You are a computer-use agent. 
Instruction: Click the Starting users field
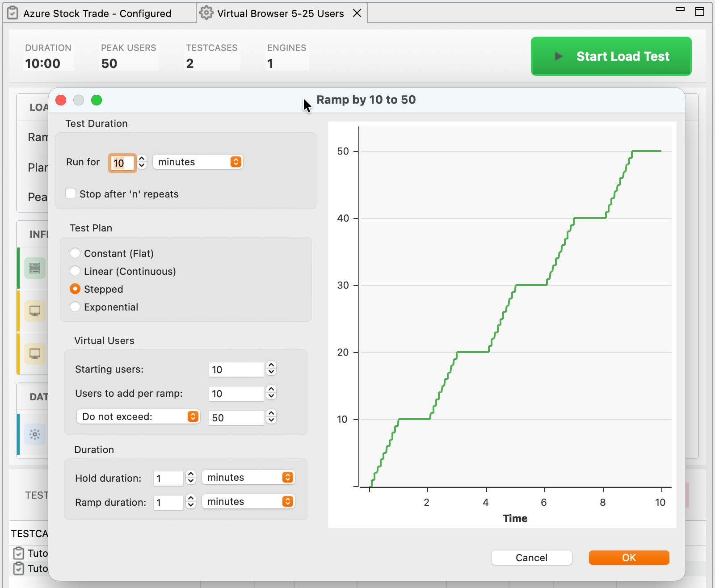[x=236, y=370]
